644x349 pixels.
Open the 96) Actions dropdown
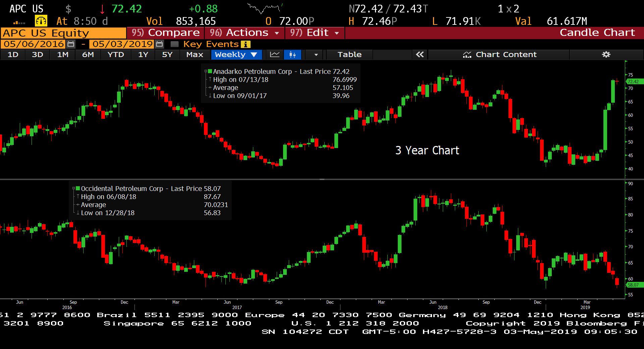point(244,33)
